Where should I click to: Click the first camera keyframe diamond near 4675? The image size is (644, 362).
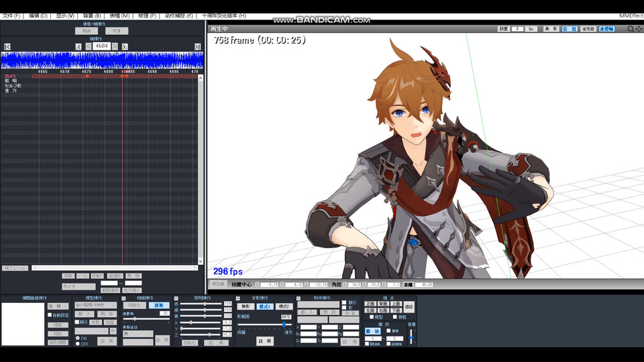click(87, 76)
